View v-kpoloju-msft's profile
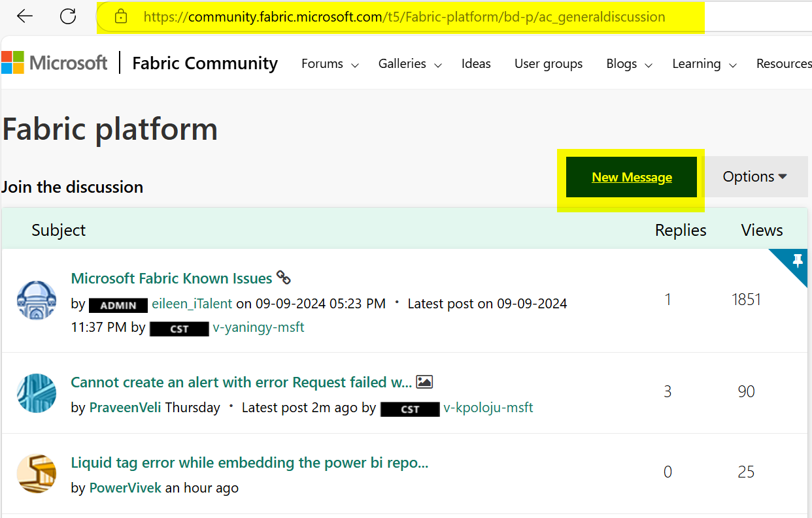This screenshot has width=812, height=518. 488,408
